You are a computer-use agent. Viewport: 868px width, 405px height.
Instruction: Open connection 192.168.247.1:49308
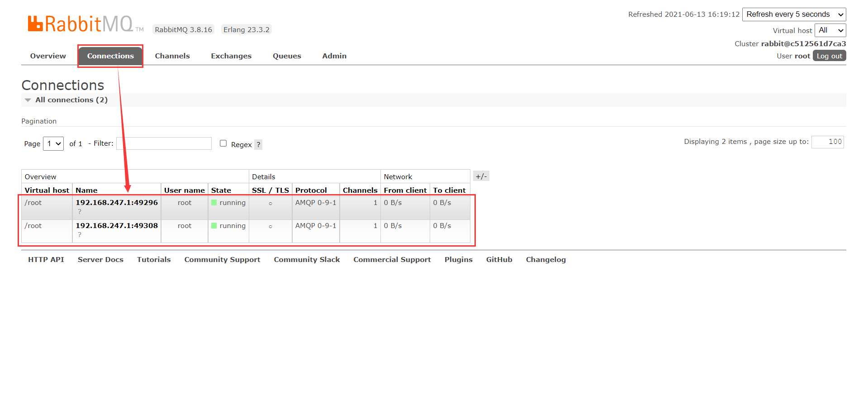tap(117, 226)
